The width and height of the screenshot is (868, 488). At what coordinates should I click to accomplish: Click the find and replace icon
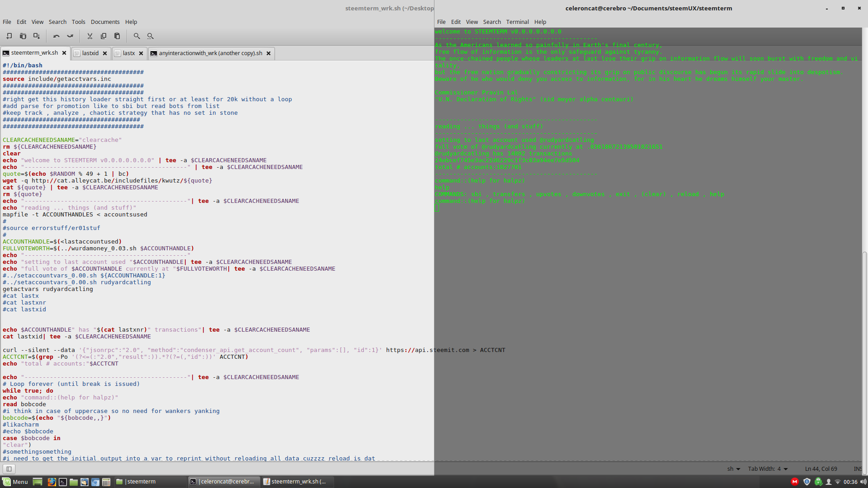[151, 36]
